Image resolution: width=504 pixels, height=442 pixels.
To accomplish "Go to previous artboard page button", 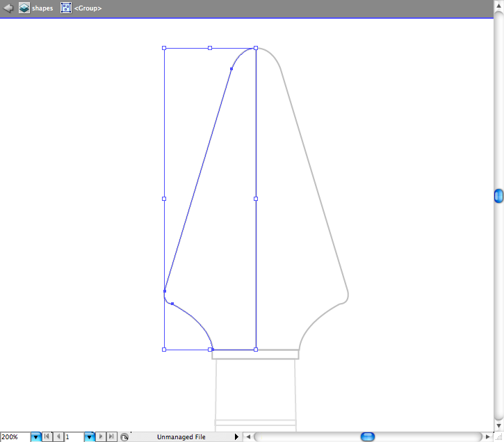I will coord(58,436).
